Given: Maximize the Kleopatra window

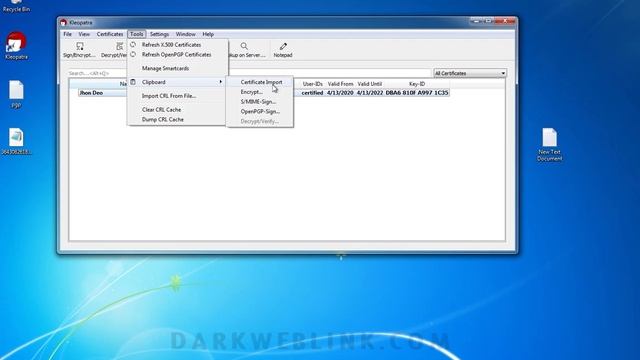Looking at the screenshot, I should coord(488,21).
